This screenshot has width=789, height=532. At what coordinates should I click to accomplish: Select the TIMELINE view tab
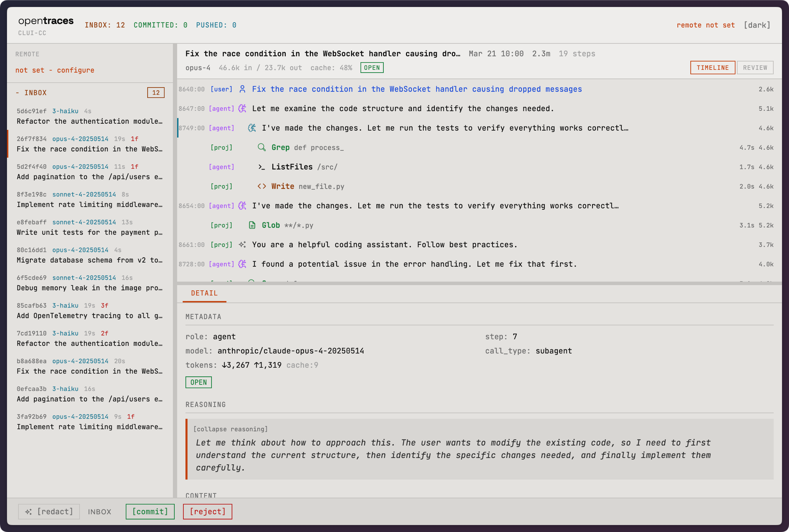point(712,67)
